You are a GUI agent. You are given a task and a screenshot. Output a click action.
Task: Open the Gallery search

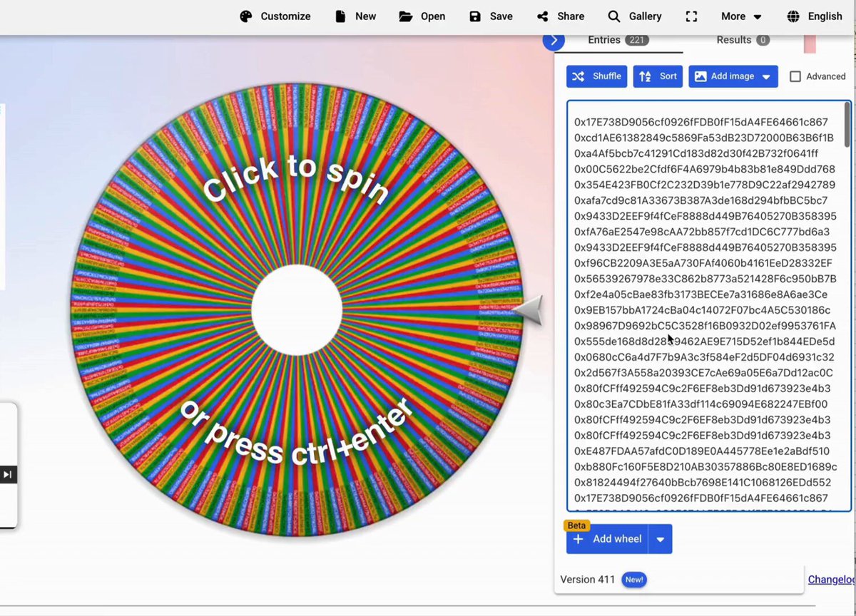(x=635, y=16)
